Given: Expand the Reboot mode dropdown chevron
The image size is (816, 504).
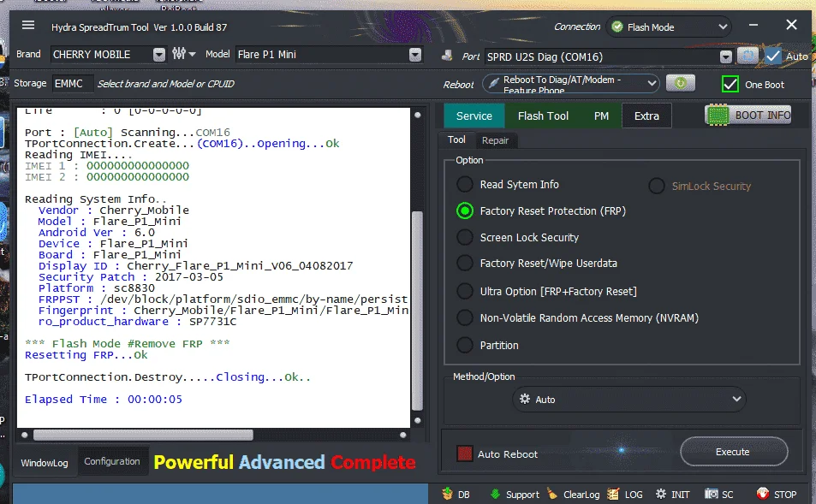Looking at the screenshot, I should point(652,83).
